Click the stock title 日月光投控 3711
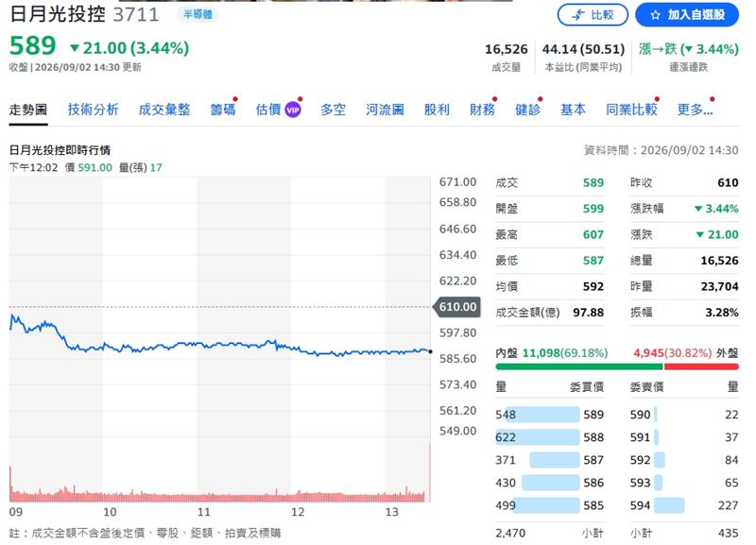 pyautogui.click(x=84, y=14)
